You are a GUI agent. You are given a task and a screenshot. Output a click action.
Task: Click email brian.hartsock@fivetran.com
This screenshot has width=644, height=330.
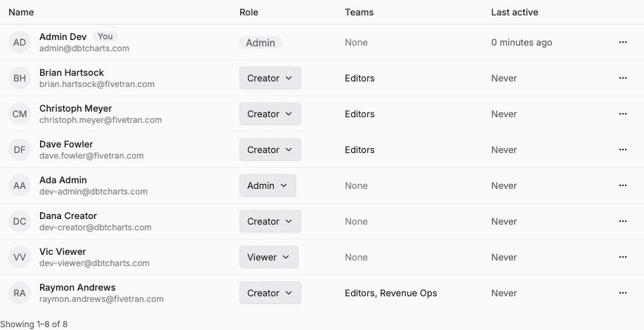click(97, 84)
